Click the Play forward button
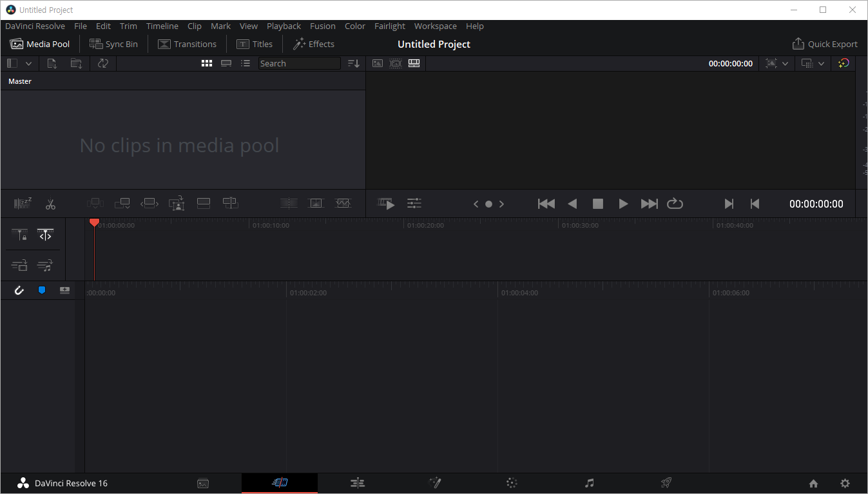 tap(623, 204)
